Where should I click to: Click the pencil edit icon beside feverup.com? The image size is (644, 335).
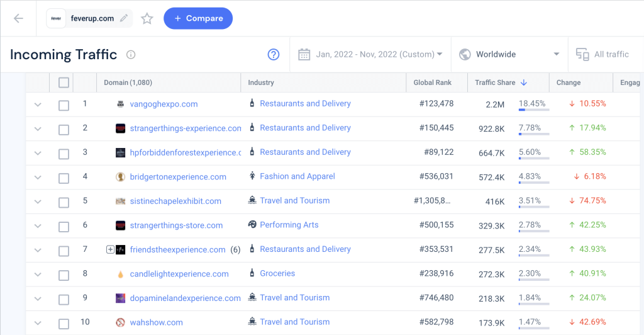coord(124,18)
